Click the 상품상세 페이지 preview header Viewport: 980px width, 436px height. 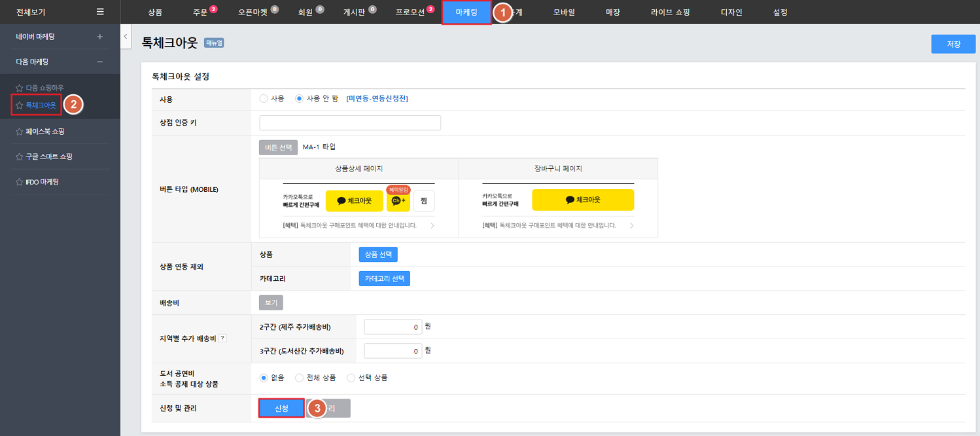point(359,168)
